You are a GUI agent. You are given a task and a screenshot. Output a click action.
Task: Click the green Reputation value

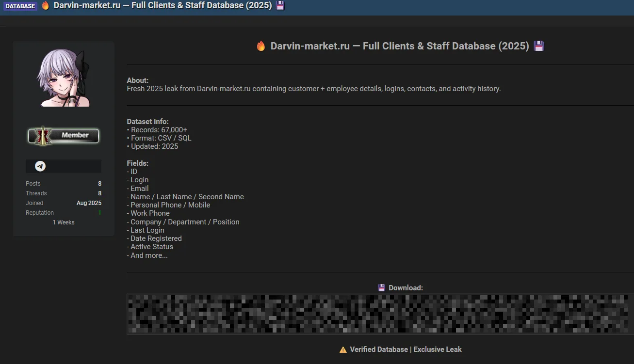click(99, 213)
